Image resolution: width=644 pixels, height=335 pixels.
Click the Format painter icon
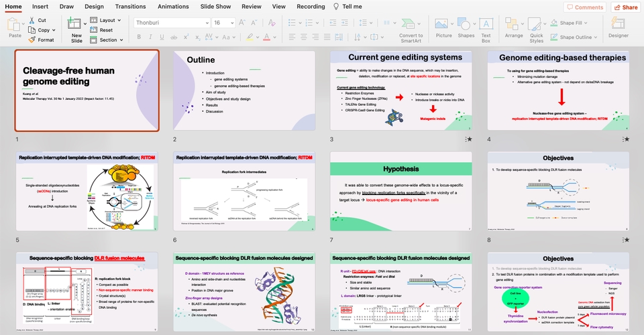[x=32, y=40]
